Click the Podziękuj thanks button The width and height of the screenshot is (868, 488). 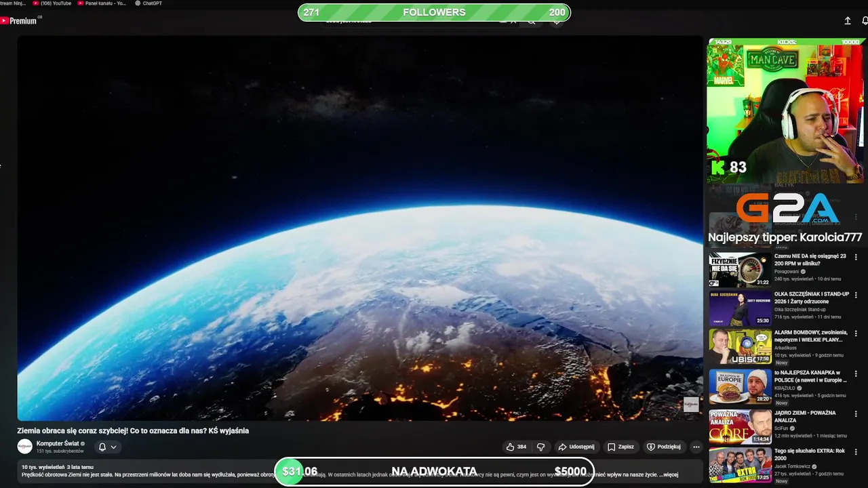click(x=664, y=447)
